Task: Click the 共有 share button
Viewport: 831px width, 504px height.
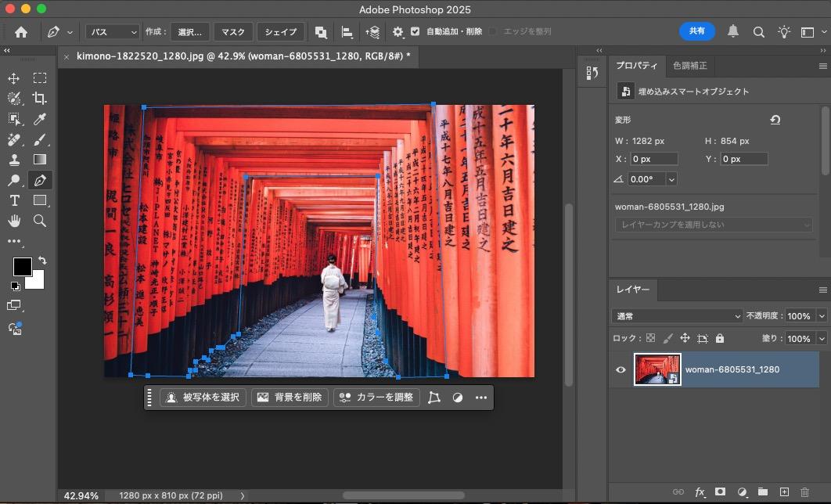Action: [x=697, y=31]
